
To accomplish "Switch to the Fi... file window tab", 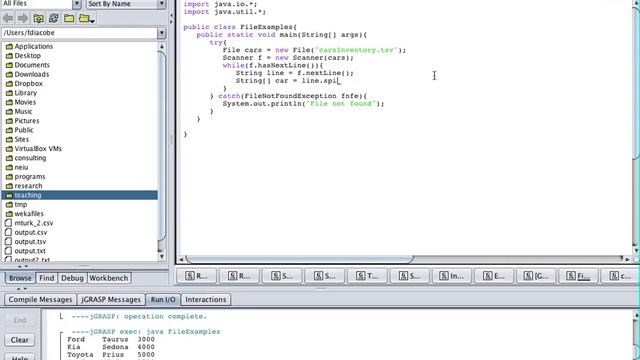I will point(579,276).
